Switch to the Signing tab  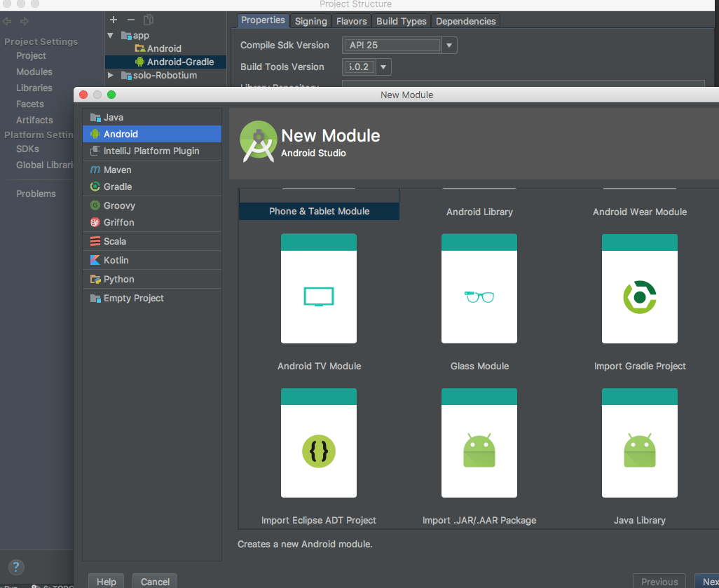click(311, 21)
